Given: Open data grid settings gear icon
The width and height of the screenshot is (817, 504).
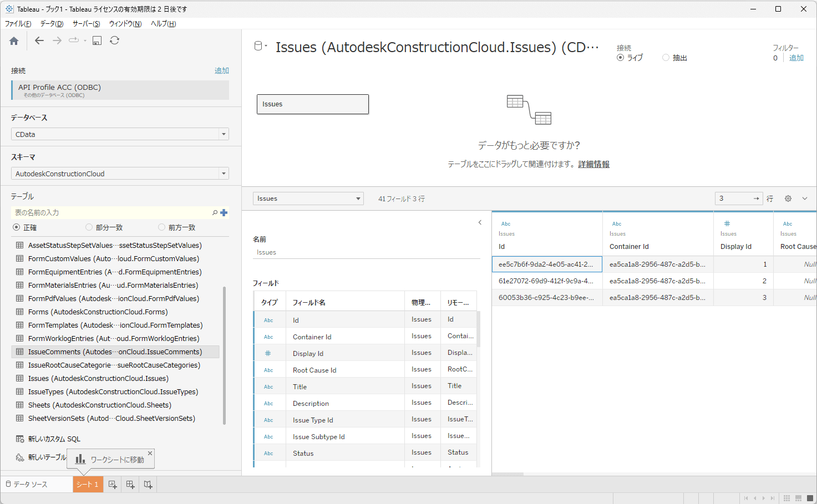Looking at the screenshot, I should (x=788, y=198).
